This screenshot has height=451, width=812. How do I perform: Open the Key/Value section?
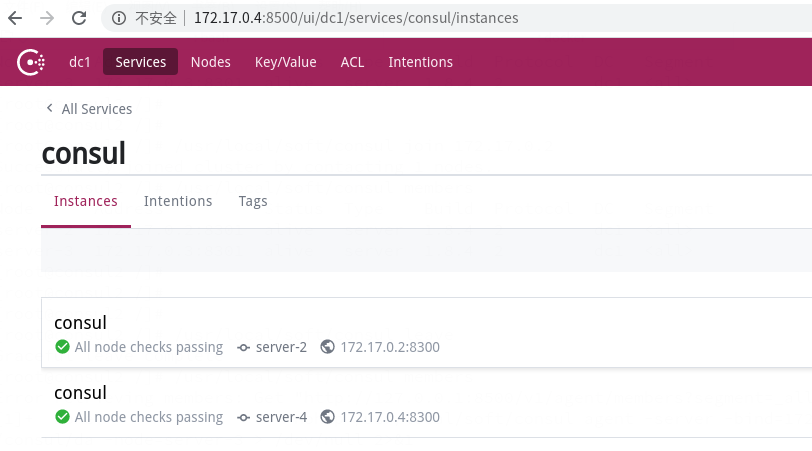coord(285,62)
